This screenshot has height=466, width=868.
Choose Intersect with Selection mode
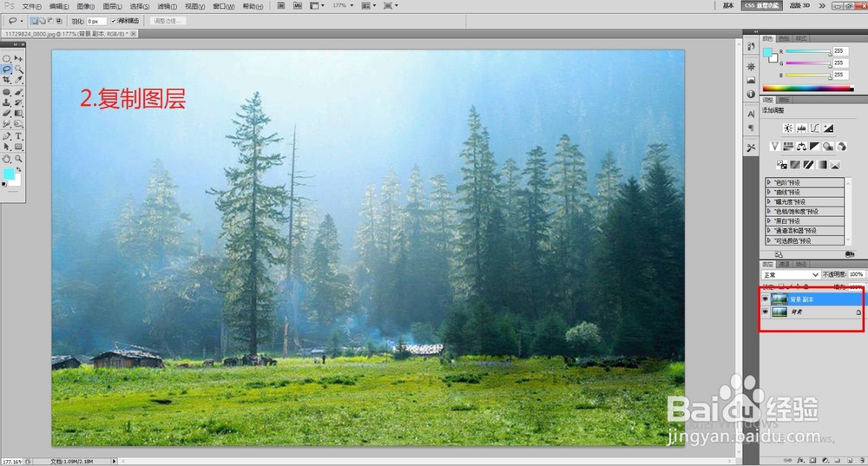point(59,21)
